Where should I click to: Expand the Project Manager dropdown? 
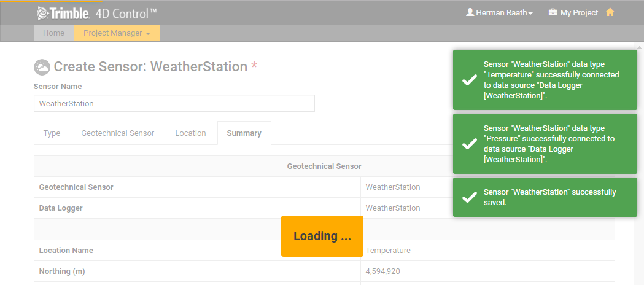[117, 33]
